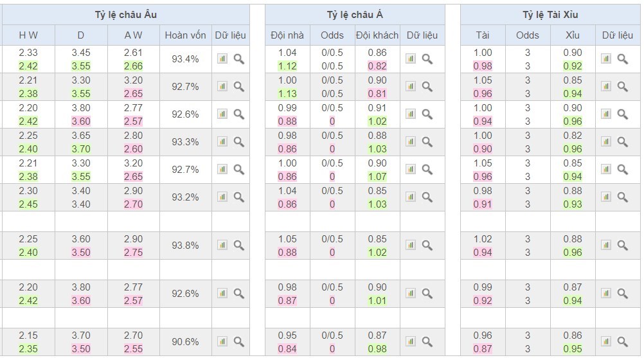Open chart icon beside away odds 0.87/0.98
This screenshot has height=358, width=644.
(411, 341)
